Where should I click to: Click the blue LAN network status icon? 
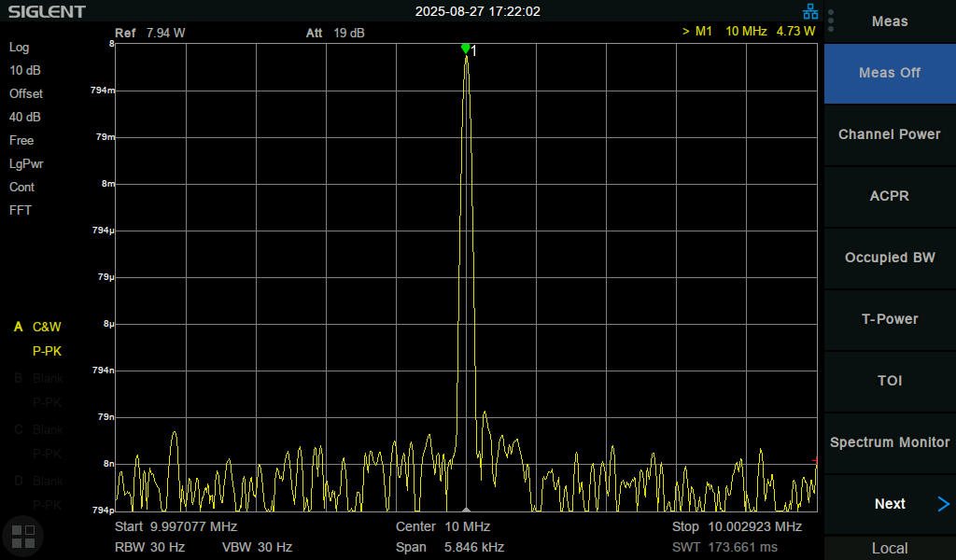(809, 11)
